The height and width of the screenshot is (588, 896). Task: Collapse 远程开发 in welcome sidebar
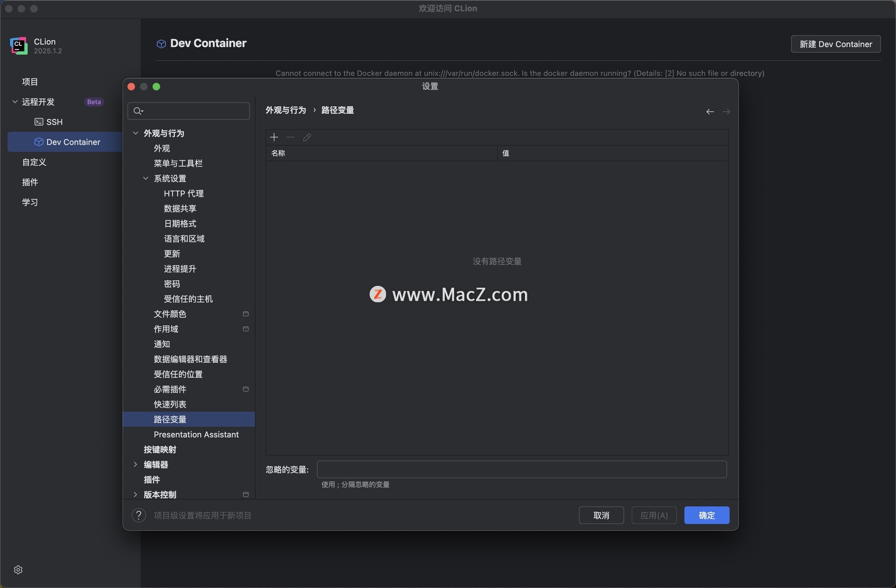click(15, 102)
